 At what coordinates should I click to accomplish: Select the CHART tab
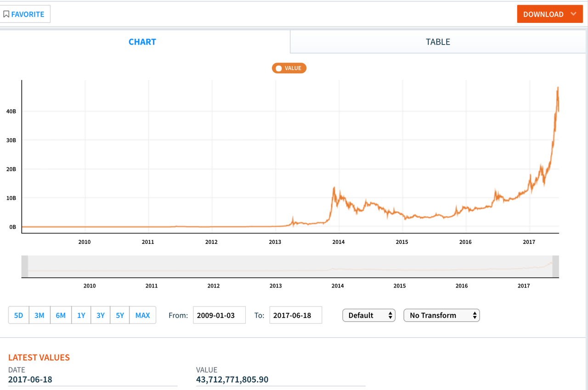[142, 42]
